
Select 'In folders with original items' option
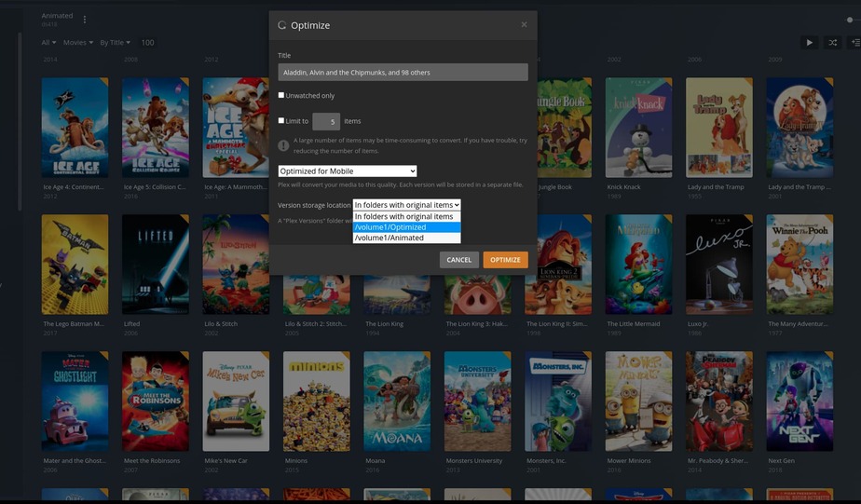coord(406,216)
